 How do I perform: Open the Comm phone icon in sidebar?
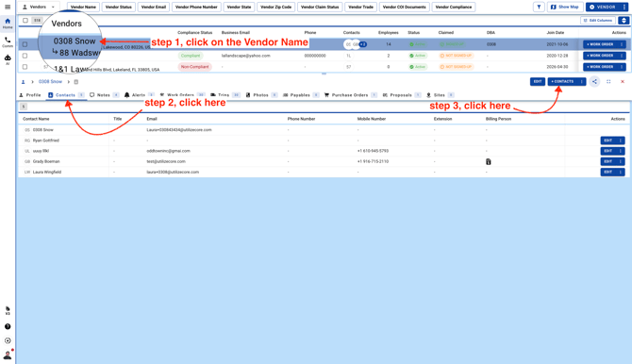click(x=8, y=41)
